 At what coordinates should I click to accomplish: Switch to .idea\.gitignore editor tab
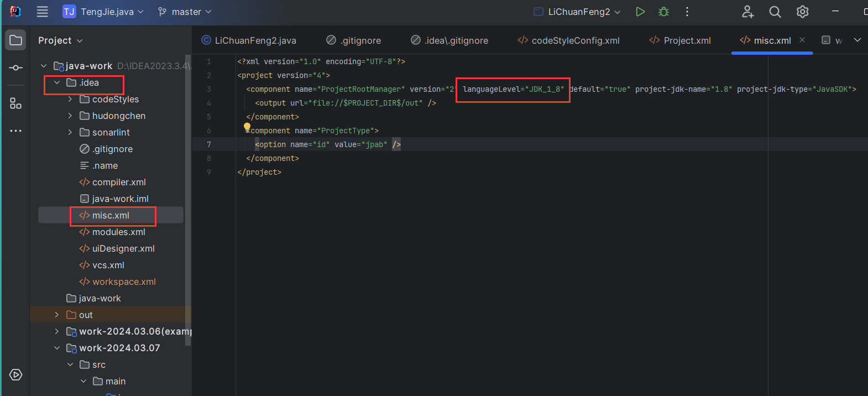[449, 40]
